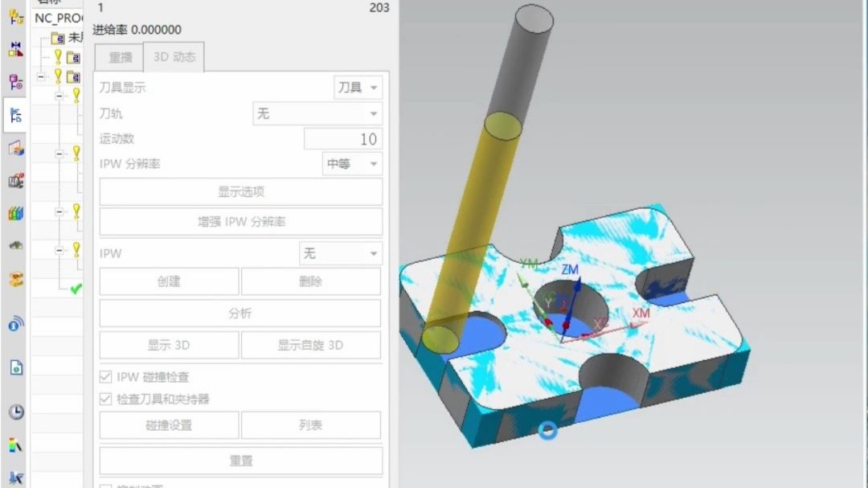Click the 运动数 input field
Viewport: 868px width, 488px height.
pyautogui.click(x=343, y=139)
